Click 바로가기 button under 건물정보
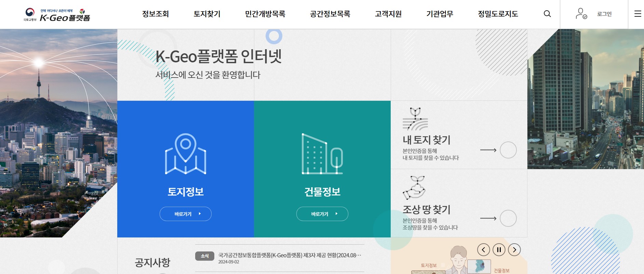Screen dimensions: 644x274 click(x=322, y=214)
